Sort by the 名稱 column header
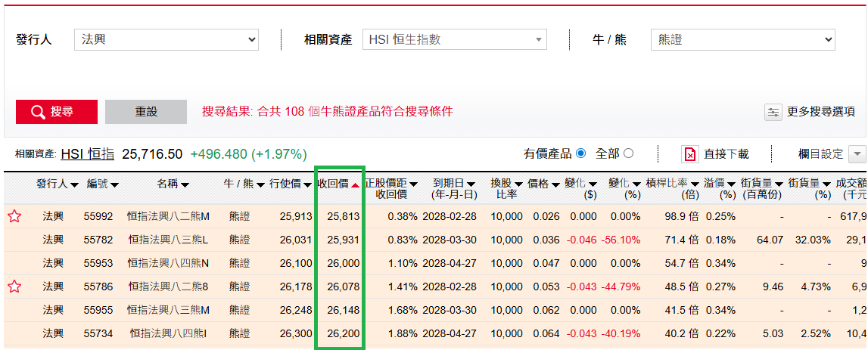 (x=172, y=184)
